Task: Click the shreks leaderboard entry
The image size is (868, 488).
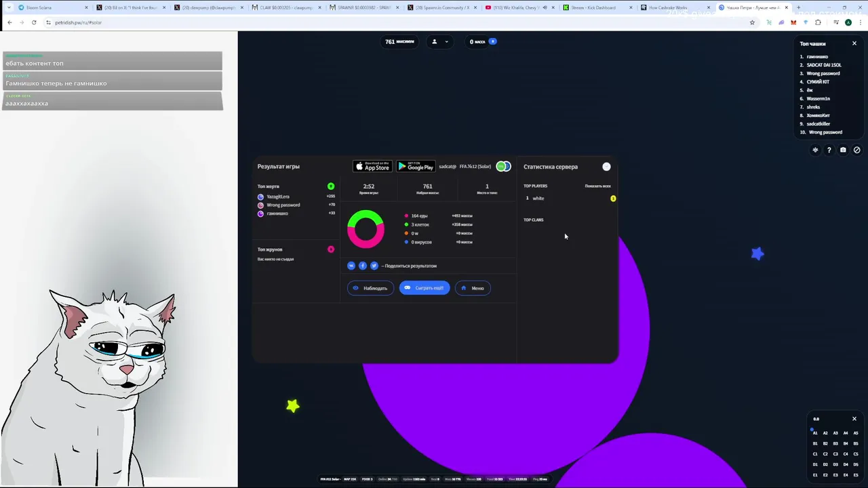Action: click(813, 107)
